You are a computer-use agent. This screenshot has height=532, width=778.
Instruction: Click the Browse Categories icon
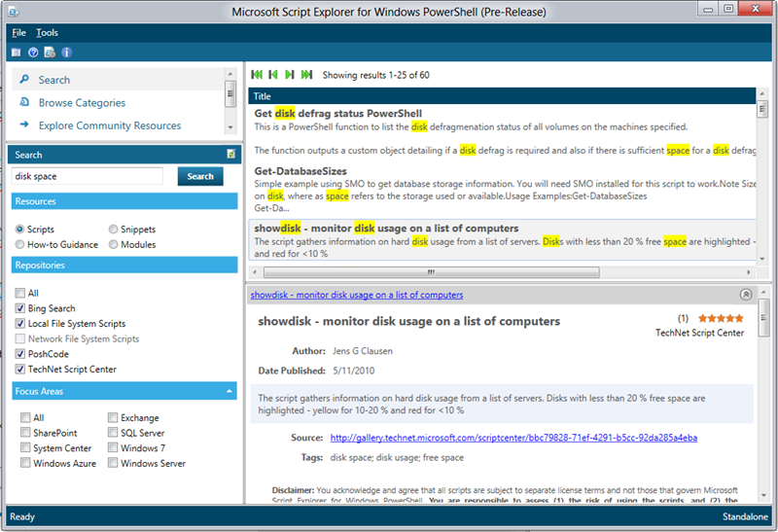point(23,102)
